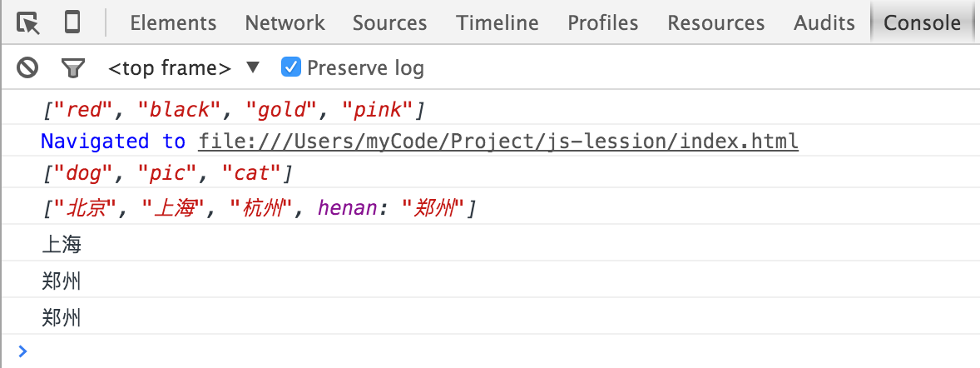Switch to the Profiles tab

(x=603, y=23)
